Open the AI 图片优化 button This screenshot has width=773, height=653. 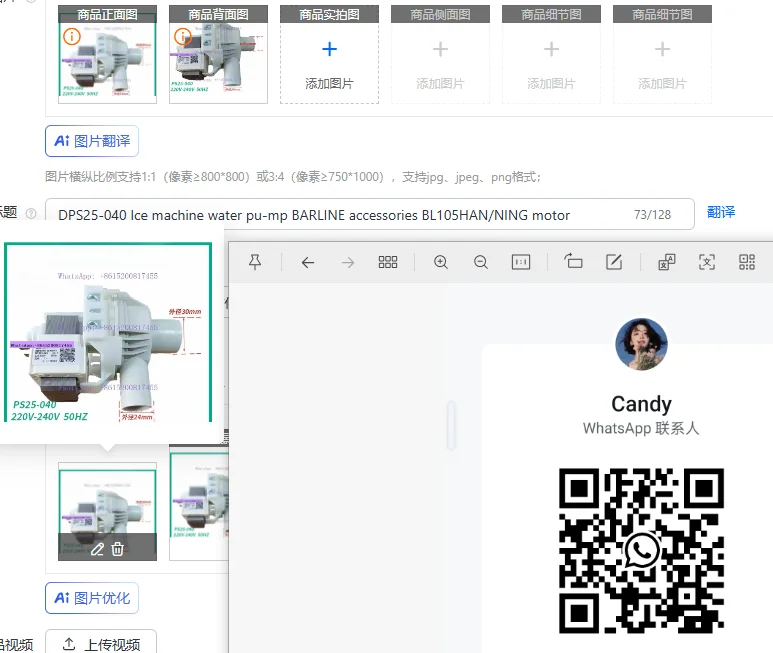coord(92,598)
